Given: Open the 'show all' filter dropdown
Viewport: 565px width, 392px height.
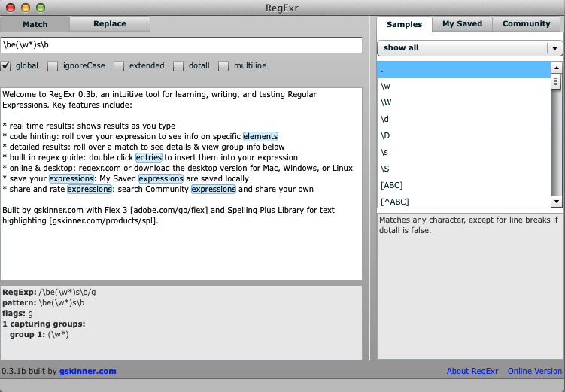Looking at the screenshot, I should point(469,48).
